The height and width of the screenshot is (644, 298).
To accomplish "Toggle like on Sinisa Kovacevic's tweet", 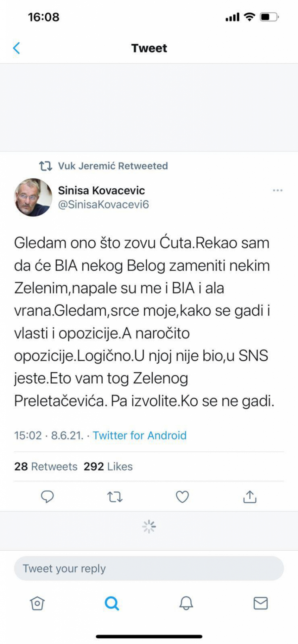I will pos(182,496).
